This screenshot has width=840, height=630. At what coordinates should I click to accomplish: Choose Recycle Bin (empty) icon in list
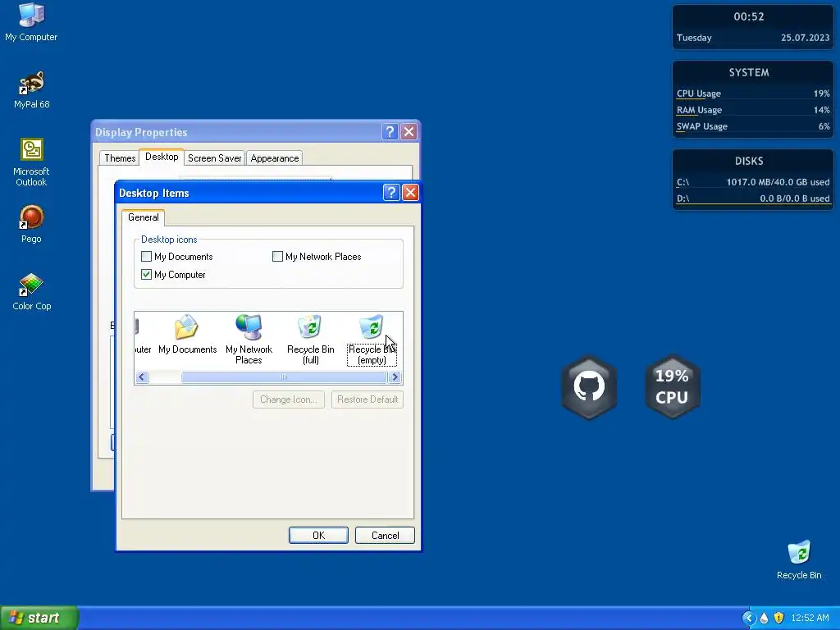tap(372, 340)
